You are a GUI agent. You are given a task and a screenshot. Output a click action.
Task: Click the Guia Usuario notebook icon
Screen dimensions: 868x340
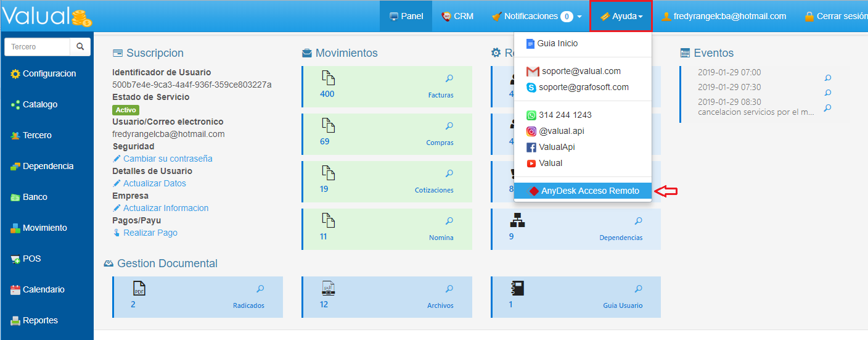[517, 288]
